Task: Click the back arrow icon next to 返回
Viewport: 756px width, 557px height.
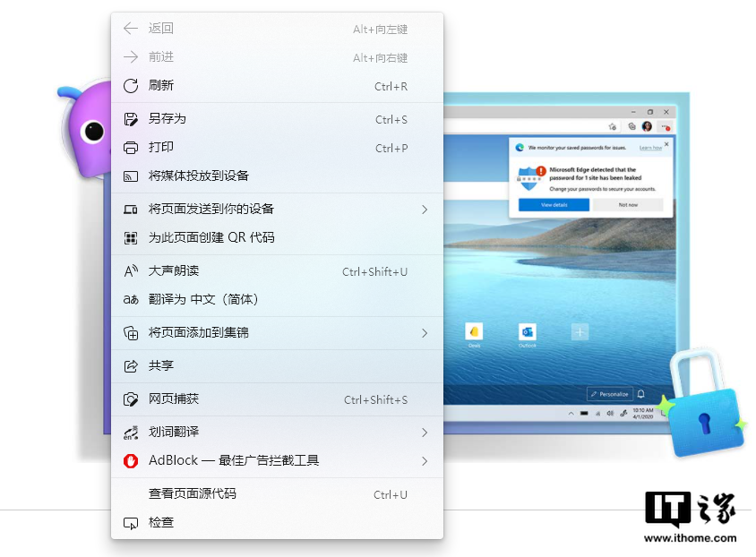Action: [131, 29]
